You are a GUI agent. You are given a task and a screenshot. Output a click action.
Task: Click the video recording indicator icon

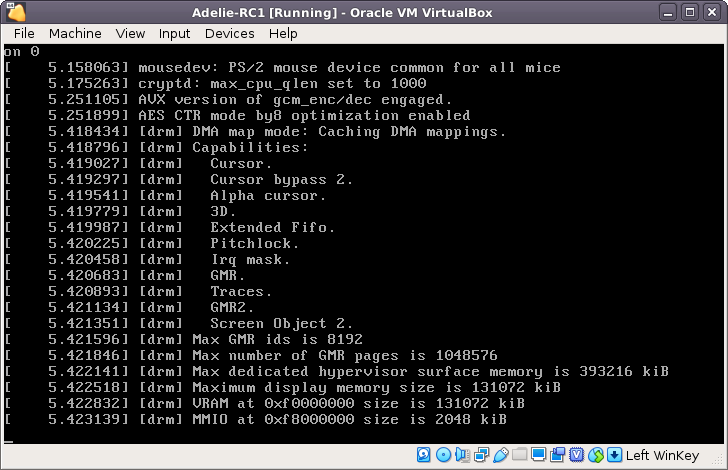558,455
